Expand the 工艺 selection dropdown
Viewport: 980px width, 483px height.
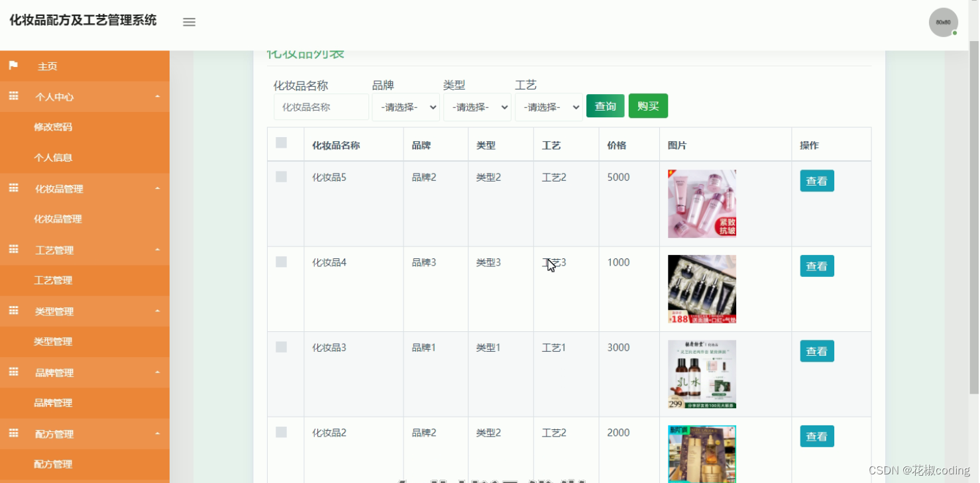point(548,106)
